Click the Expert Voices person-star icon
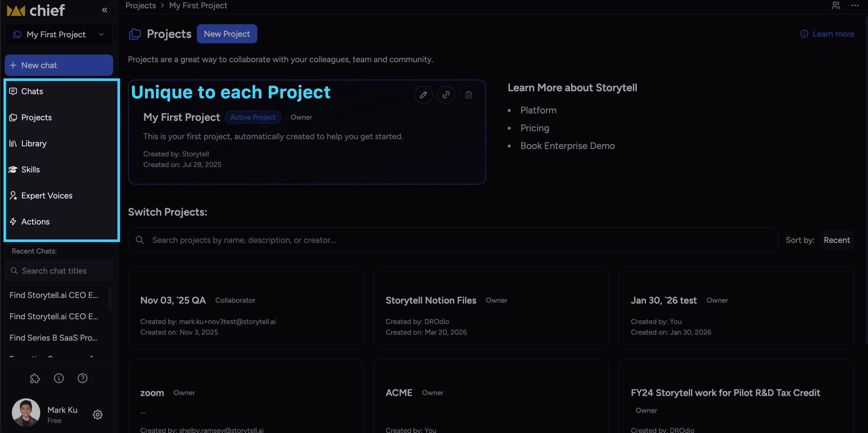The width and height of the screenshot is (868, 433). [13, 195]
